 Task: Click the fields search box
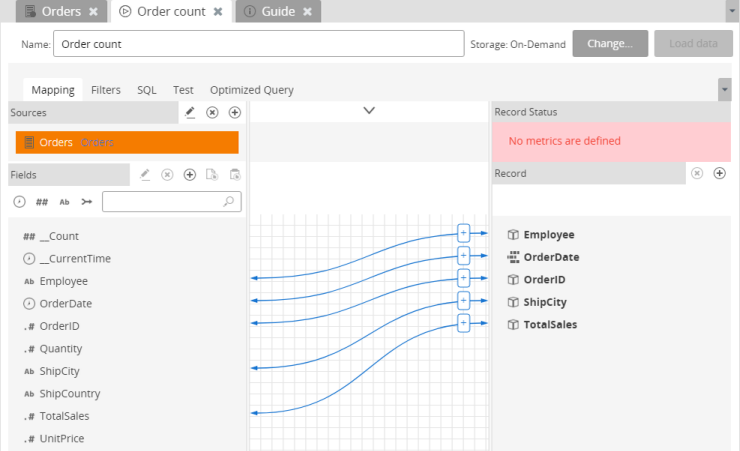[172, 201]
